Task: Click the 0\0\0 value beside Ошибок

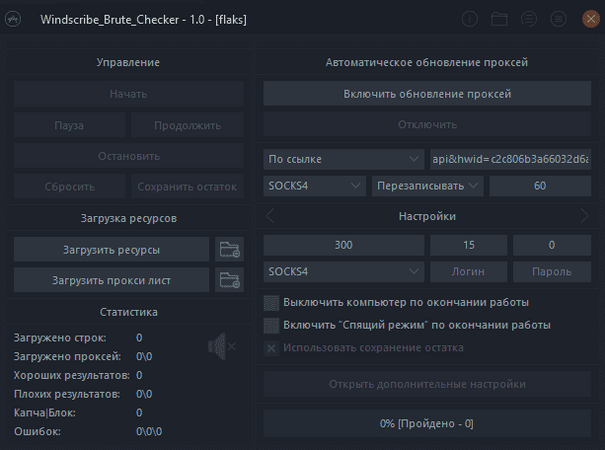Action: 149,431
